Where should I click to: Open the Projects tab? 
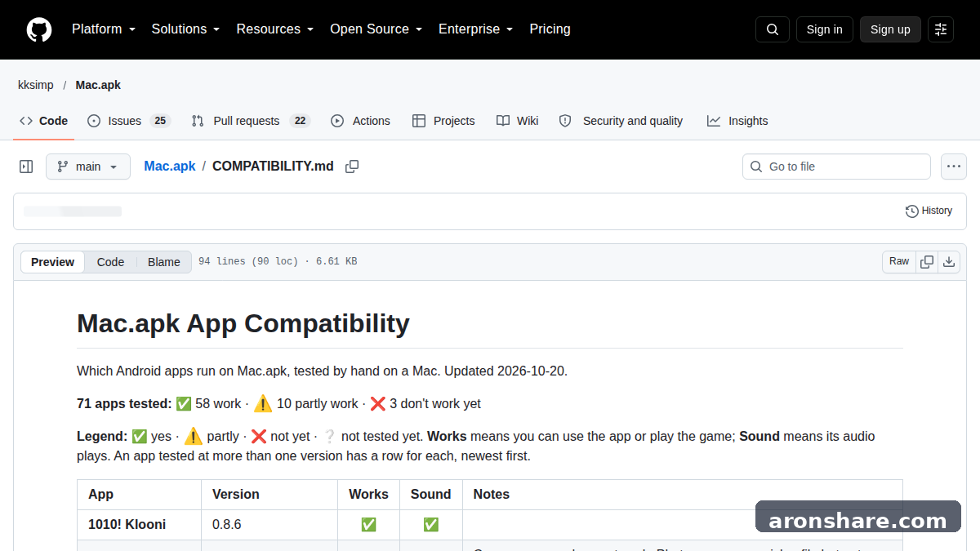[443, 121]
